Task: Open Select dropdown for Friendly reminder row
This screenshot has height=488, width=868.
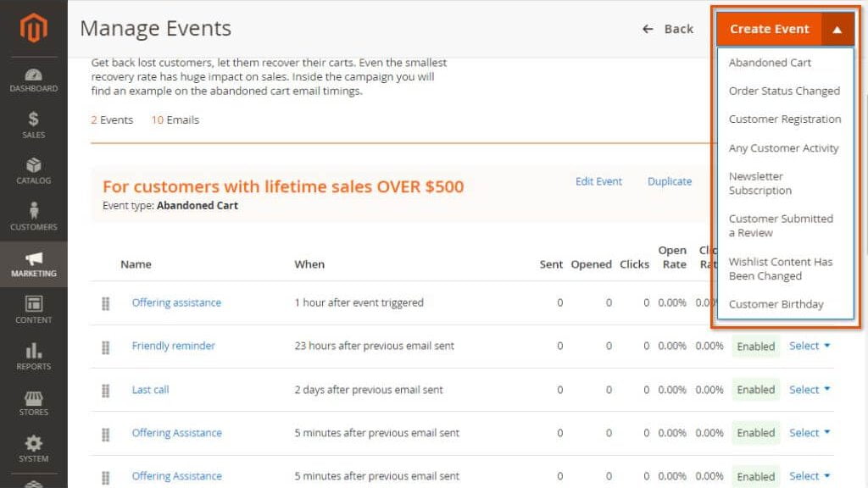Action: pos(810,346)
